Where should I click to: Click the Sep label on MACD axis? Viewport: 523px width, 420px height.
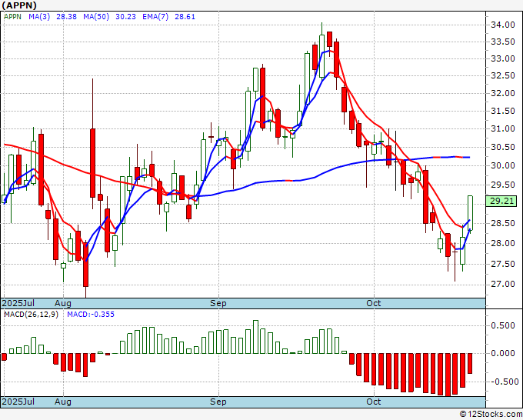click(218, 402)
